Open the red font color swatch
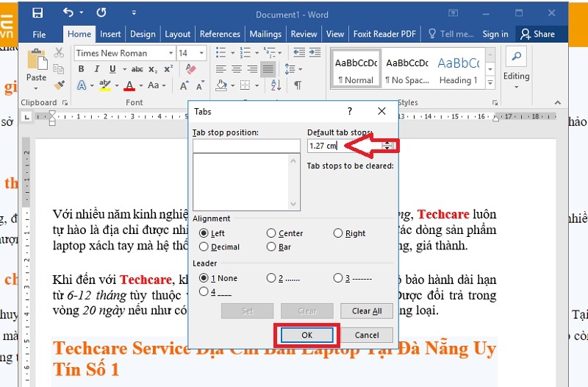This screenshot has width=588, height=387. (130, 85)
